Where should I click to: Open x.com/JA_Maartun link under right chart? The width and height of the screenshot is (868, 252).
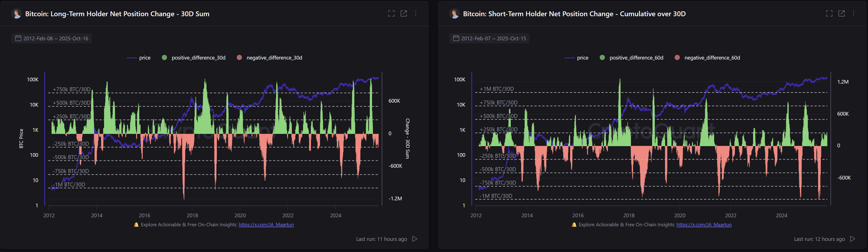(704, 225)
